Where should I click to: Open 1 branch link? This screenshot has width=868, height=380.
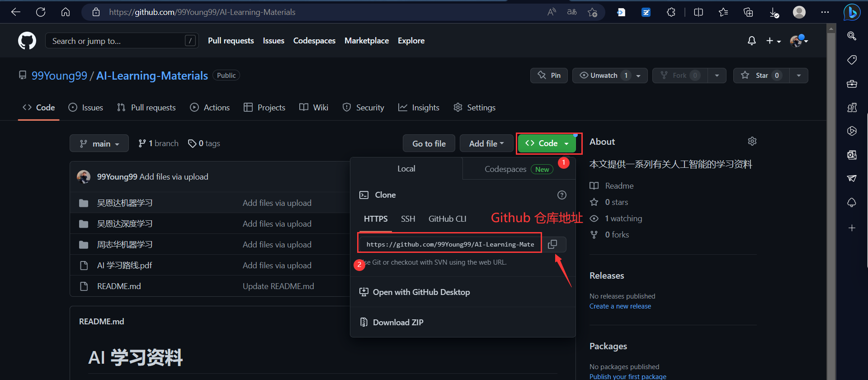158,143
